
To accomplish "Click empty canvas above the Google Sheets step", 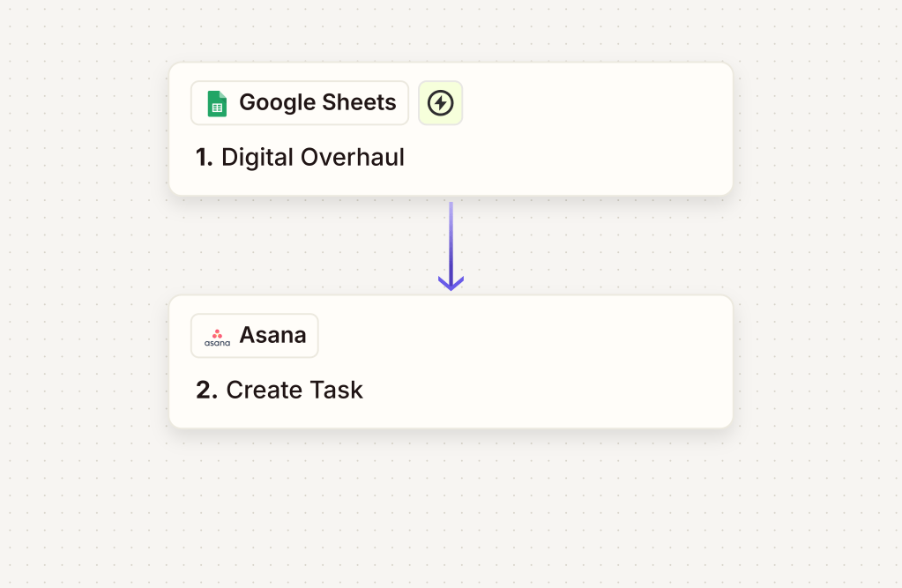I will (x=451, y=31).
